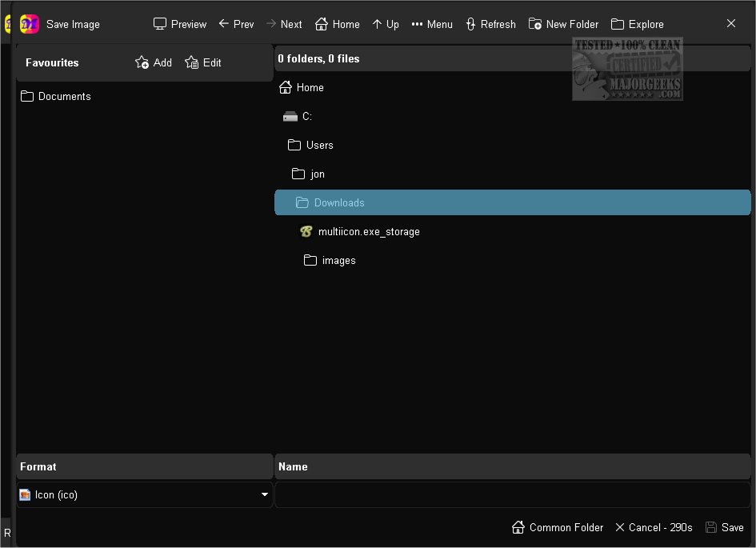This screenshot has height=548, width=756.
Task: Select the Documents favourite text
Action: 65,96
